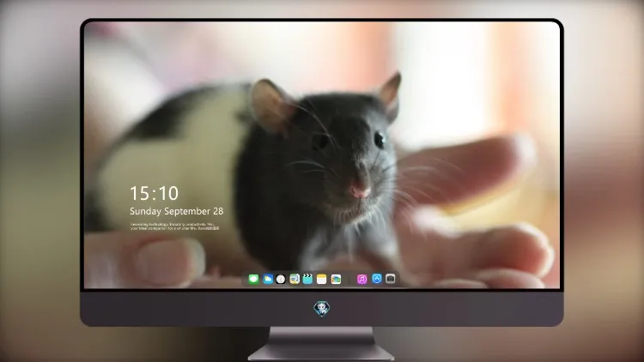Open the yellow Notes app
The width and height of the screenshot is (644, 362).
pos(322,279)
